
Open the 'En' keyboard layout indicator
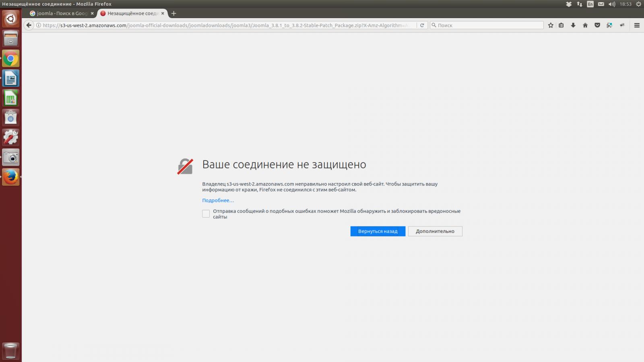[590, 4]
